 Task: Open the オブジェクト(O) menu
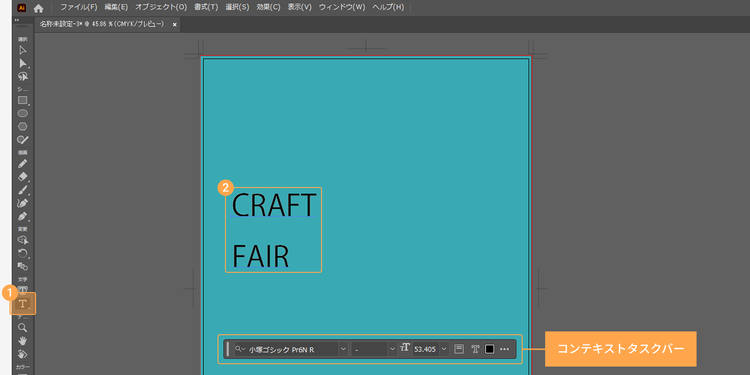(161, 8)
